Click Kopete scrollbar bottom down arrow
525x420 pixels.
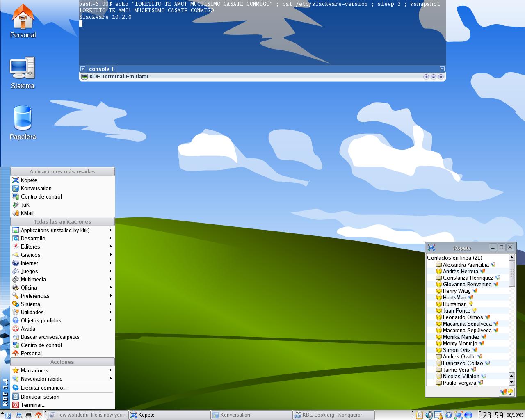coord(511,382)
